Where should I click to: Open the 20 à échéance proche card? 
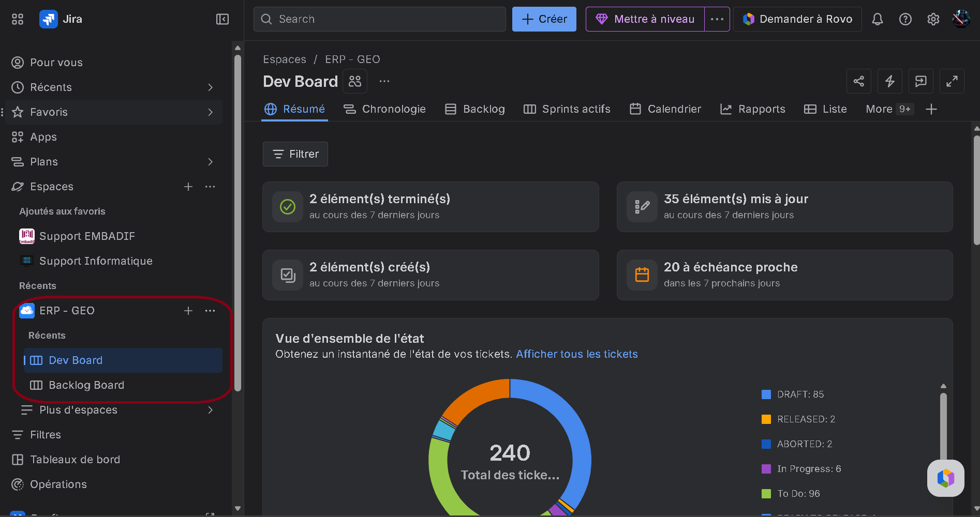pos(784,275)
